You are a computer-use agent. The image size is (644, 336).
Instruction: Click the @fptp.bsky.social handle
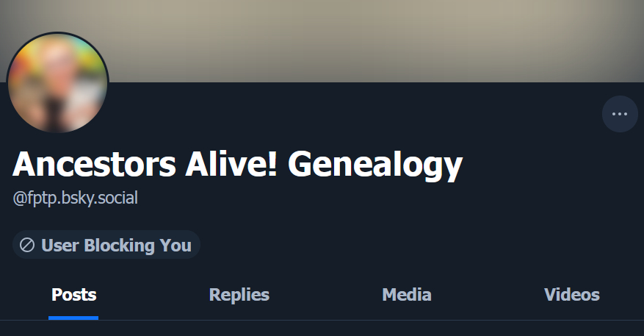pos(75,199)
